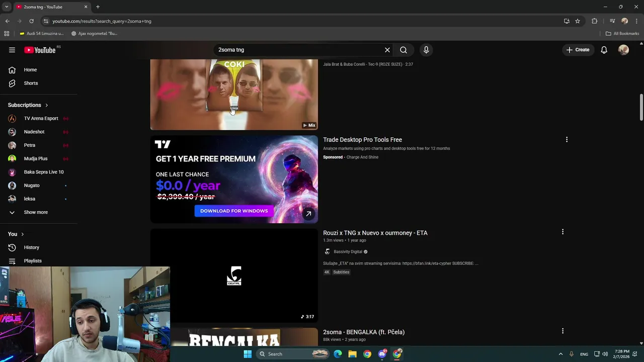Viewport: 644px width, 362px height.
Task: Show hidden system tray icons
Action: point(560,354)
